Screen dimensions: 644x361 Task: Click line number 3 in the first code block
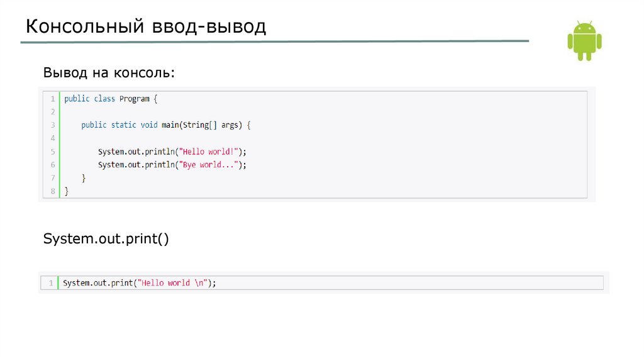tap(52, 125)
